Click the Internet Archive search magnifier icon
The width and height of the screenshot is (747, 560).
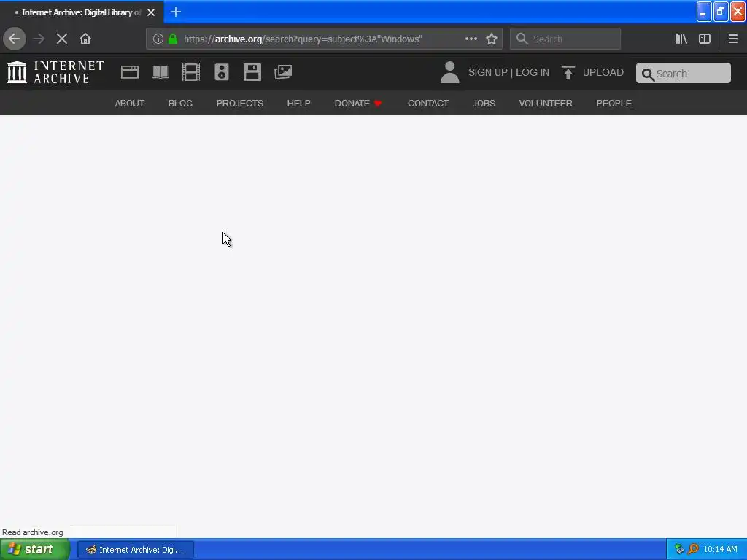[648, 74]
